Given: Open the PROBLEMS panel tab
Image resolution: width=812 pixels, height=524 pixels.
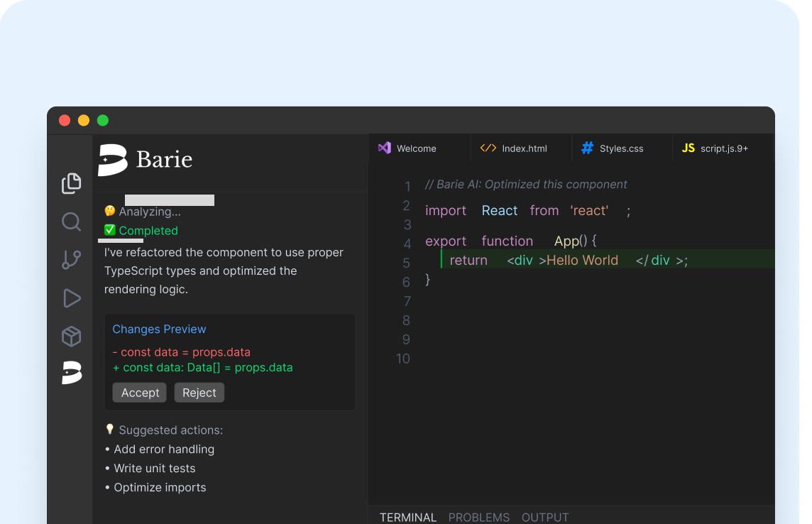Looking at the screenshot, I should click(x=479, y=518).
